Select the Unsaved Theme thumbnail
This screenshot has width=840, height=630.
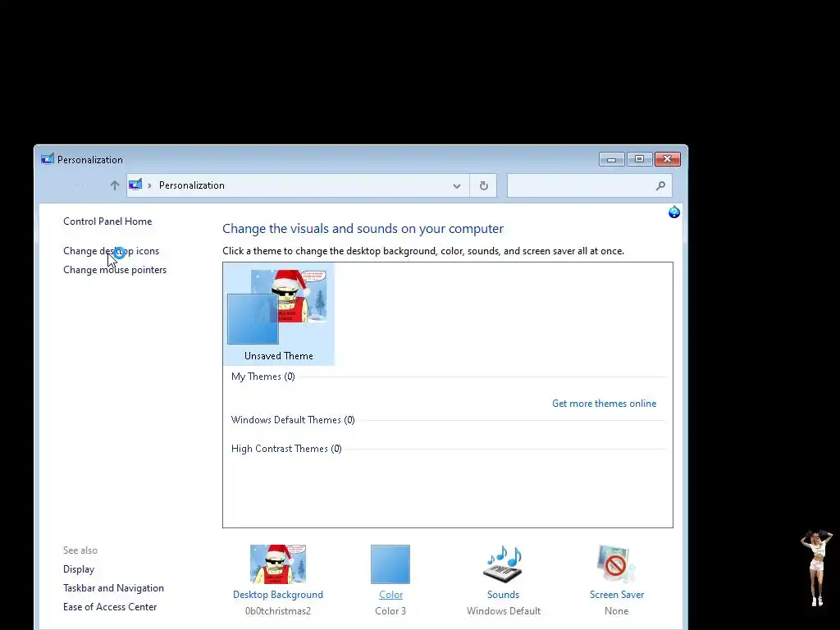(279, 314)
